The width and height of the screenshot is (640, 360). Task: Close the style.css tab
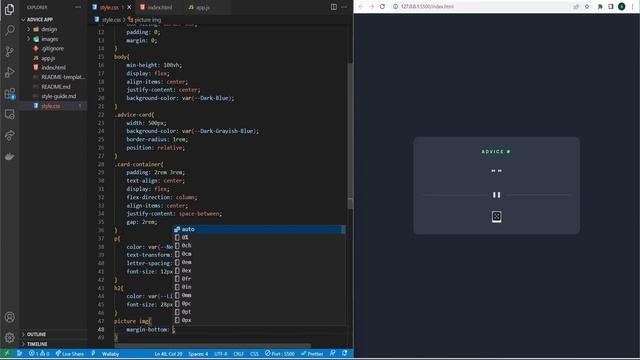[129, 7]
